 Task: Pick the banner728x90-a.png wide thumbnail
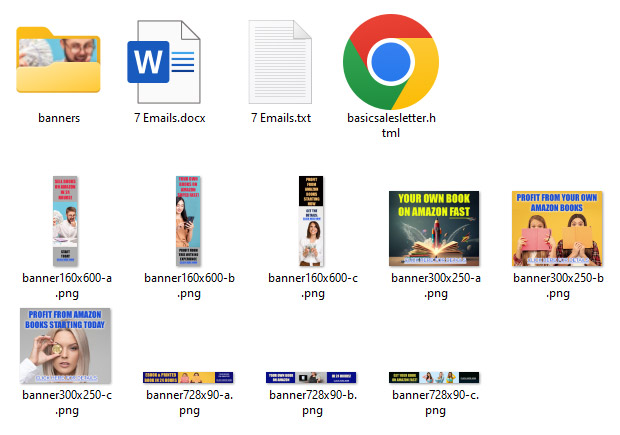[189, 377]
